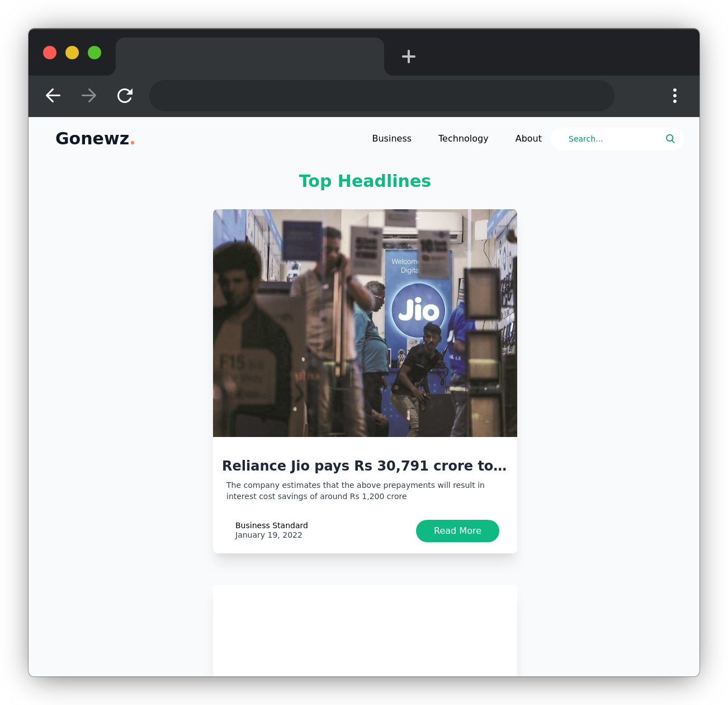728x705 pixels.
Task: Click the article summary about prepayments
Action: [356, 491]
